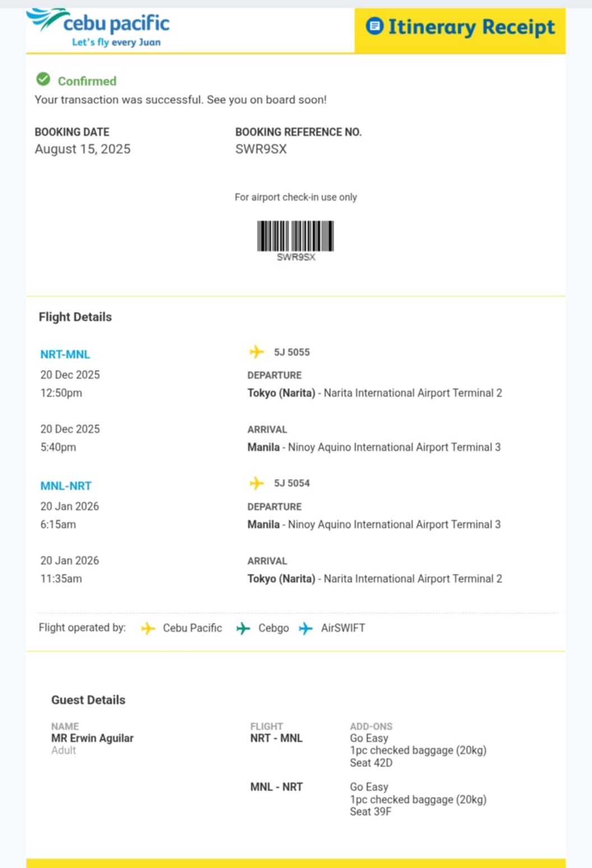This screenshot has height=868, width=592.
Task: Click flight number 5J 5054
Action: point(292,483)
